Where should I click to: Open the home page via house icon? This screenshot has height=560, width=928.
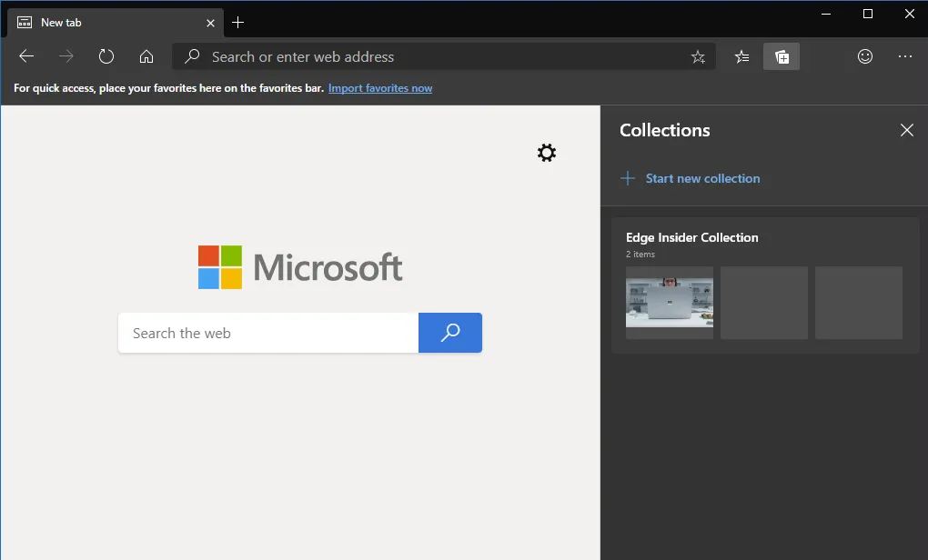(146, 56)
